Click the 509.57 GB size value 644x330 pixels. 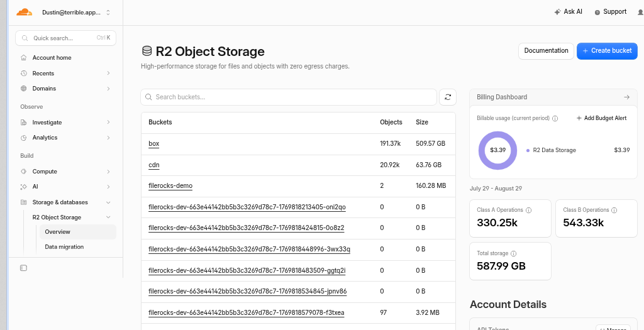point(430,144)
